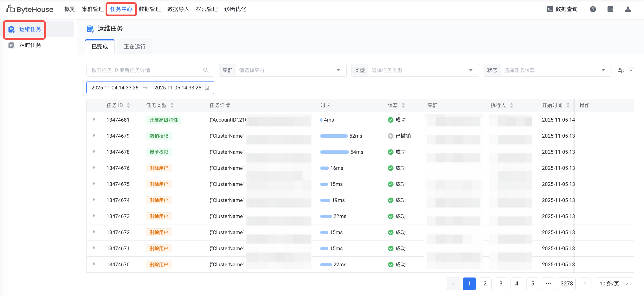Screen dimensions: 644x296
Task: Toggle sort on 状态 column
Action: [x=403, y=105]
